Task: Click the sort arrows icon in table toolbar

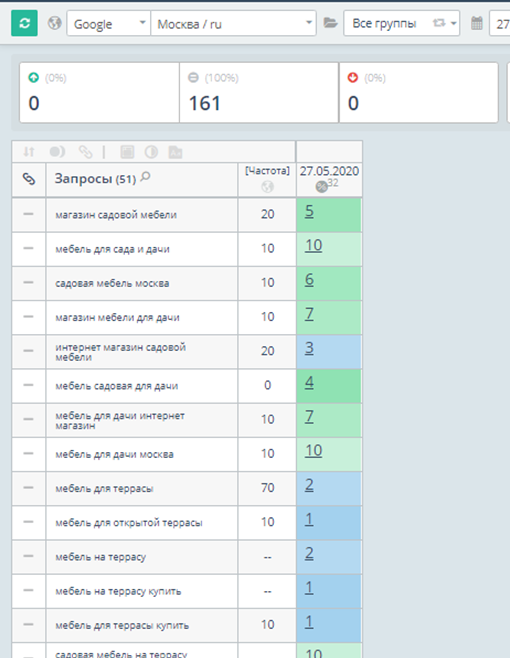Action: pos(29,151)
